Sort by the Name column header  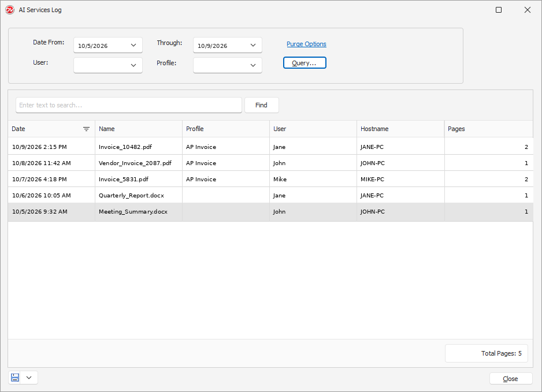click(x=139, y=129)
